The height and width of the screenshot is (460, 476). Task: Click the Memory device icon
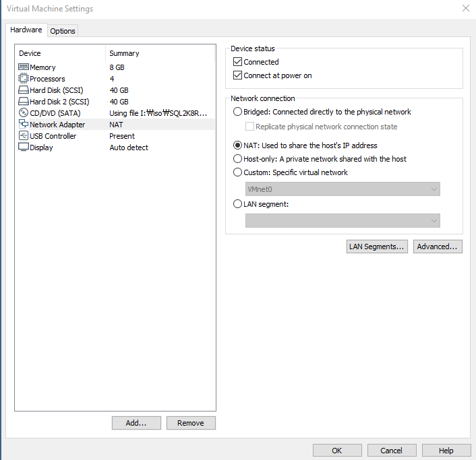(24, 67)
